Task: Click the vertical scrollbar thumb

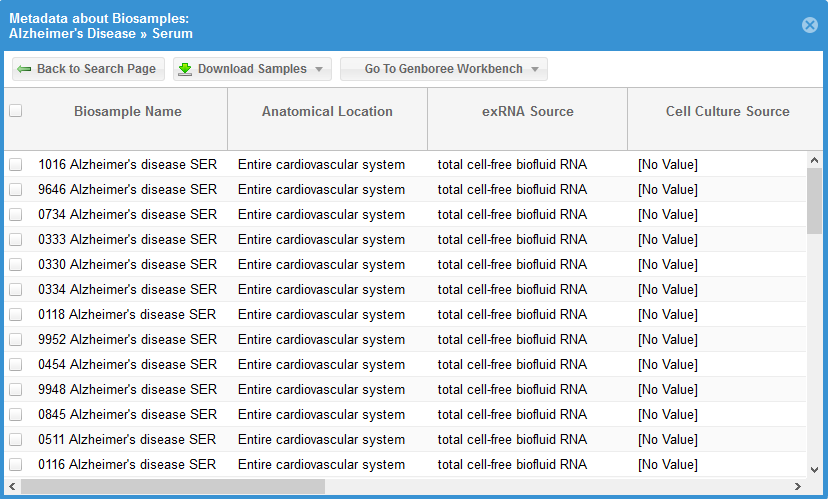Action: [x=814, y=200]
